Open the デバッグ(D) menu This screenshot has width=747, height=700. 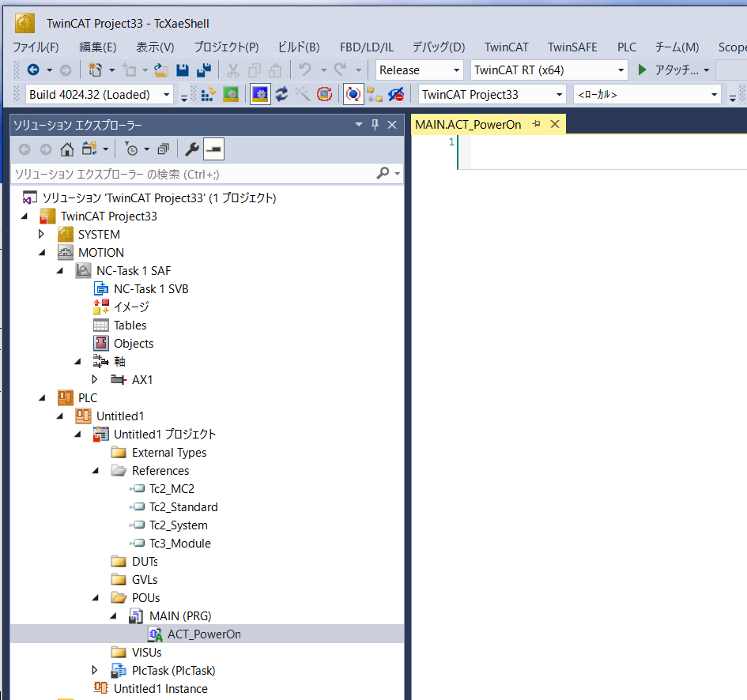[x=438, y=47]
